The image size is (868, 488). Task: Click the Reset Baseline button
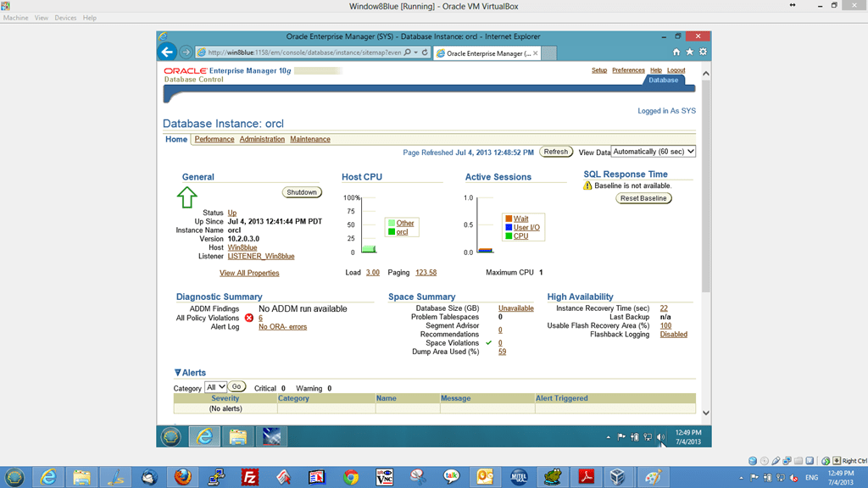(644, 198)
